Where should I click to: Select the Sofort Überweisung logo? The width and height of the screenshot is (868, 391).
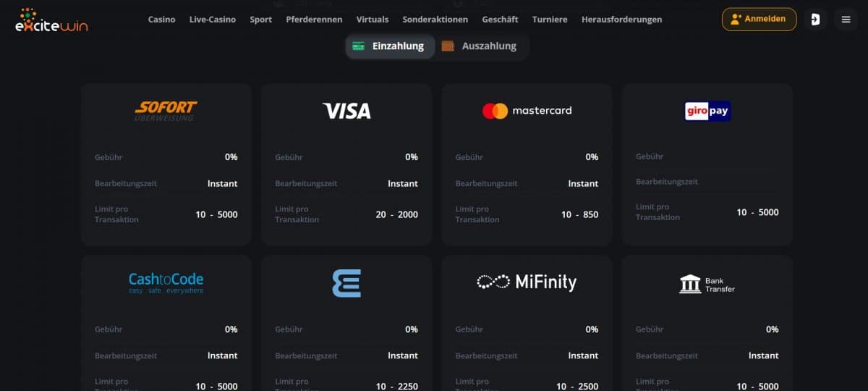(x=166, y=111)
